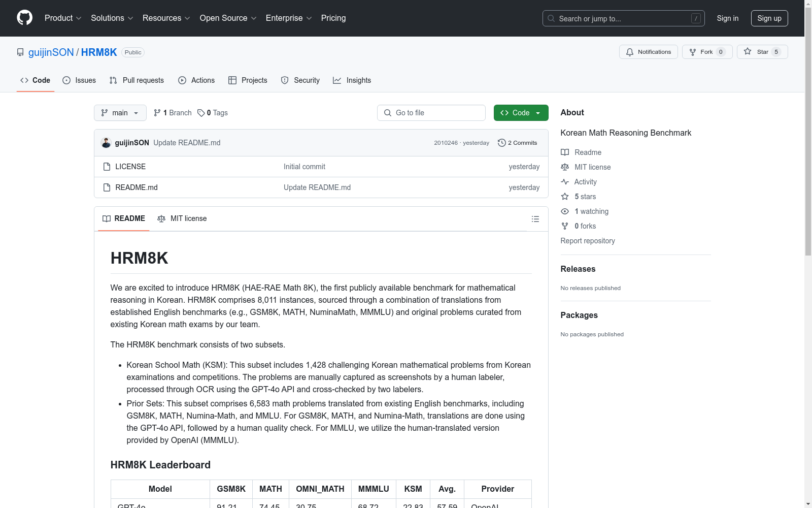This screenshot has width=812, height=508.
Task: Open the README outline list icon
Action: [x=535, y=219]
